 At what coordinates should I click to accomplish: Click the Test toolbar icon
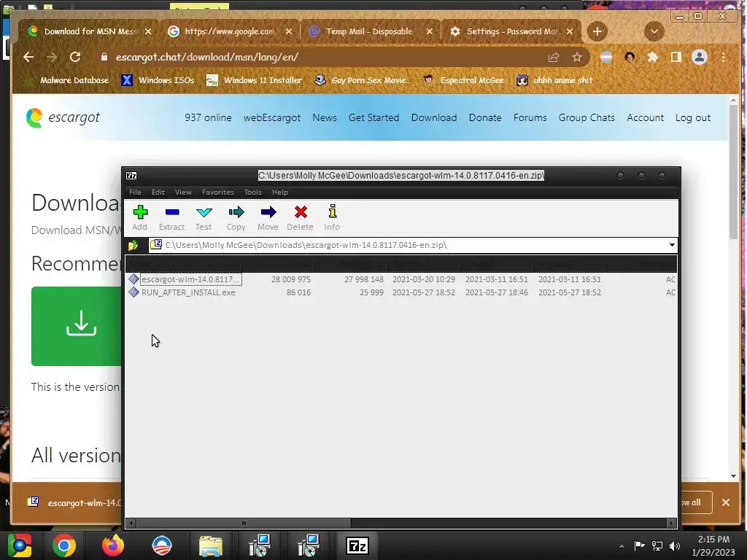pos(204,217)
